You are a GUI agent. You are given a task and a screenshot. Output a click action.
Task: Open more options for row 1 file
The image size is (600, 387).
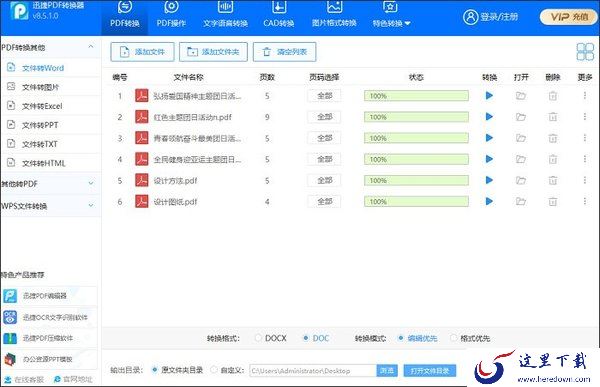tap(585, 96)
